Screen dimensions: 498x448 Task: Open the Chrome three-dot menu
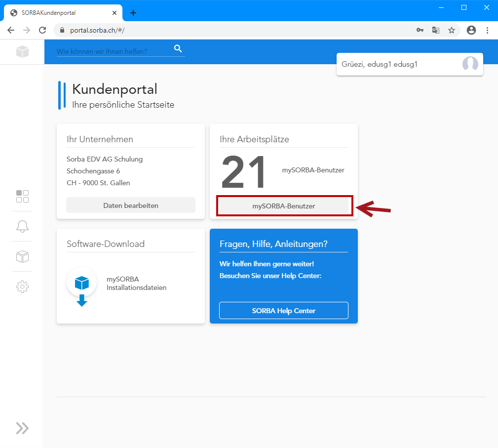tap(487, 30)
